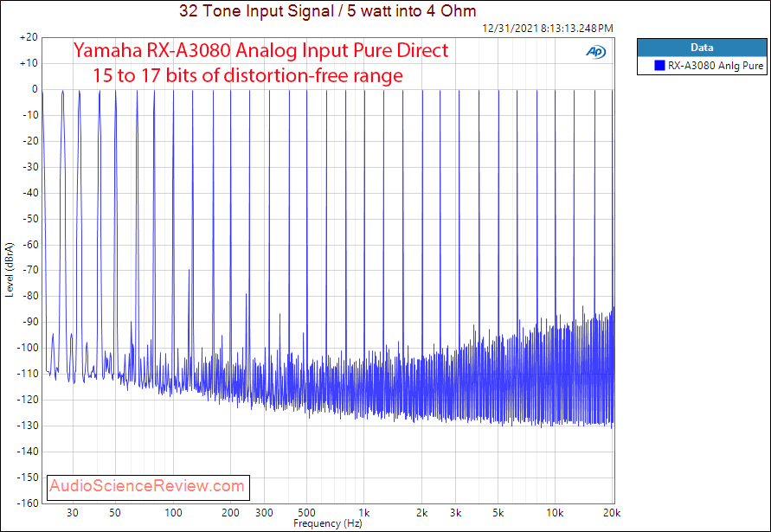Click the '20k' frequency axis tick label
Screen dimensions: 771x532
[x=612, y=513]
